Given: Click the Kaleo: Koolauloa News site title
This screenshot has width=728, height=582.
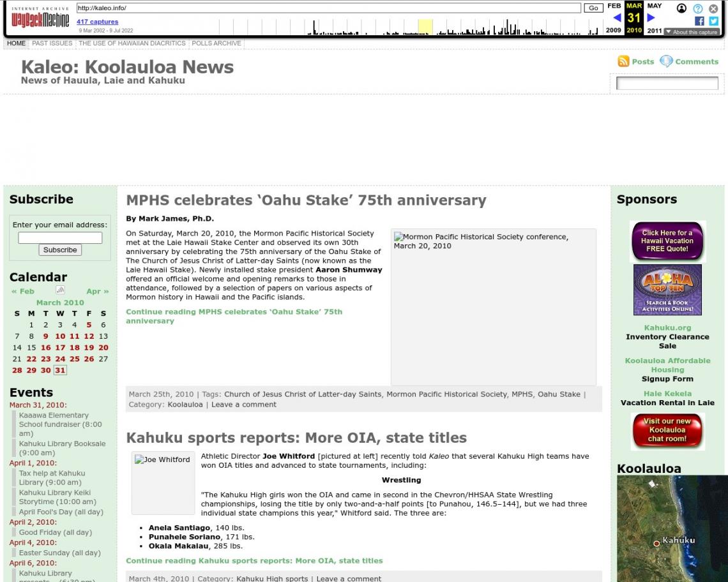Looking at the screenshot, I should click(127, 67).
